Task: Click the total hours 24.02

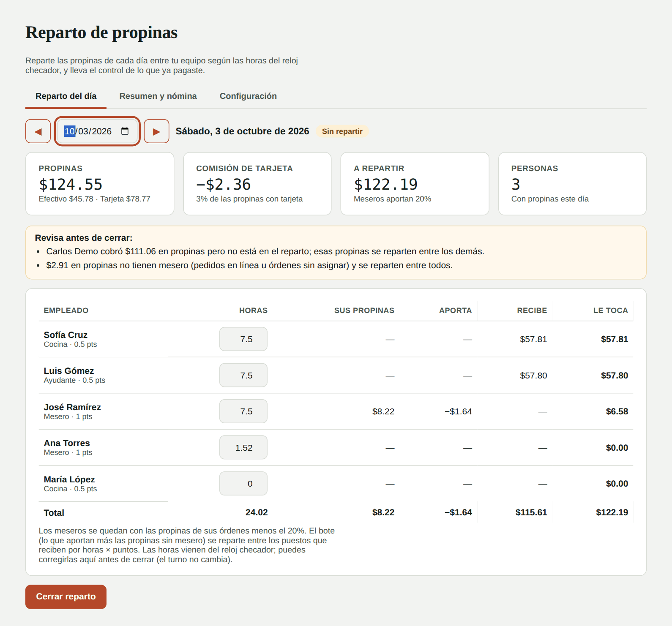Action: [257, 512]
